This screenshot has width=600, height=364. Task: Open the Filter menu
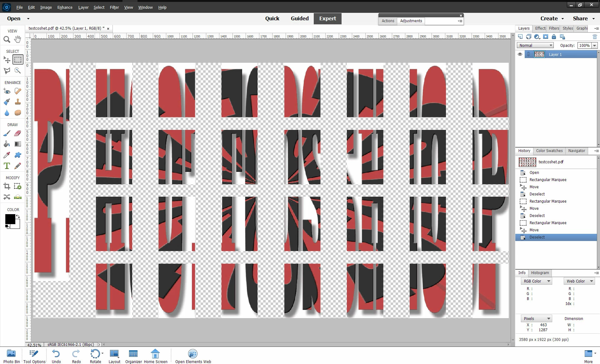pyautogui.click(x=114, y=7)
